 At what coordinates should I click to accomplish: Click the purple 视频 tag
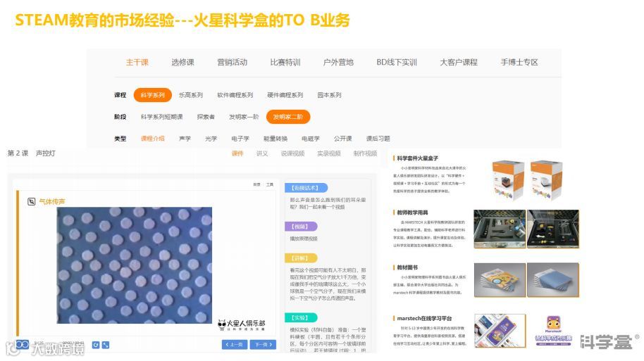[301, 227]
